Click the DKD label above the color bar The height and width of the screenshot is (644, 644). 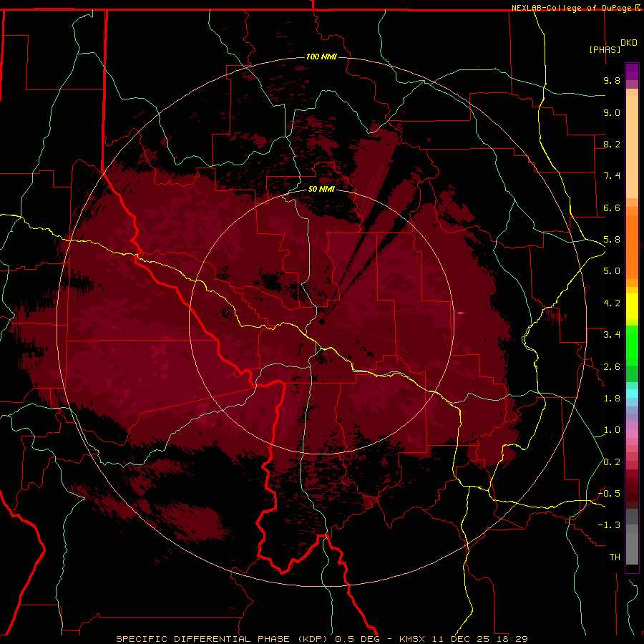[629, 43]
